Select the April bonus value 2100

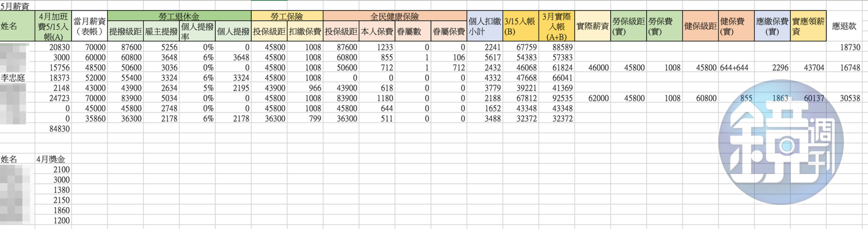click(x=53, y=169)
